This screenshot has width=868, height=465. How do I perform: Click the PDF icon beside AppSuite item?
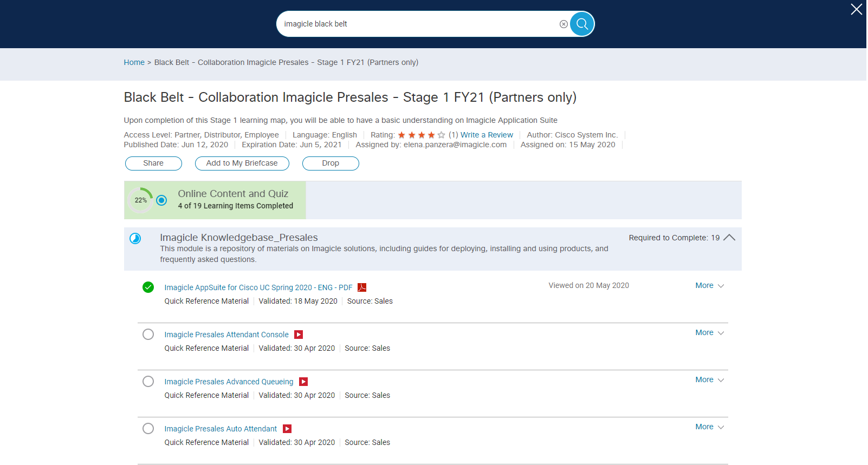[362, 287]
